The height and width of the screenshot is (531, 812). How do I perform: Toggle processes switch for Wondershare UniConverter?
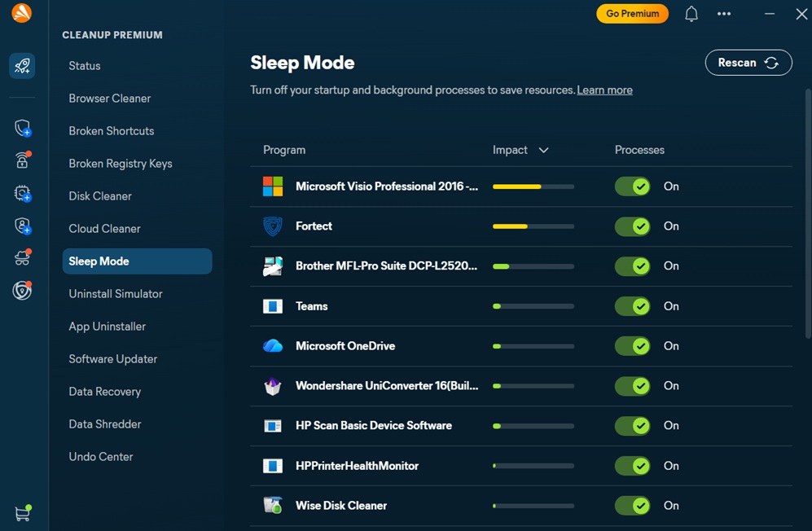coord(632,386)
